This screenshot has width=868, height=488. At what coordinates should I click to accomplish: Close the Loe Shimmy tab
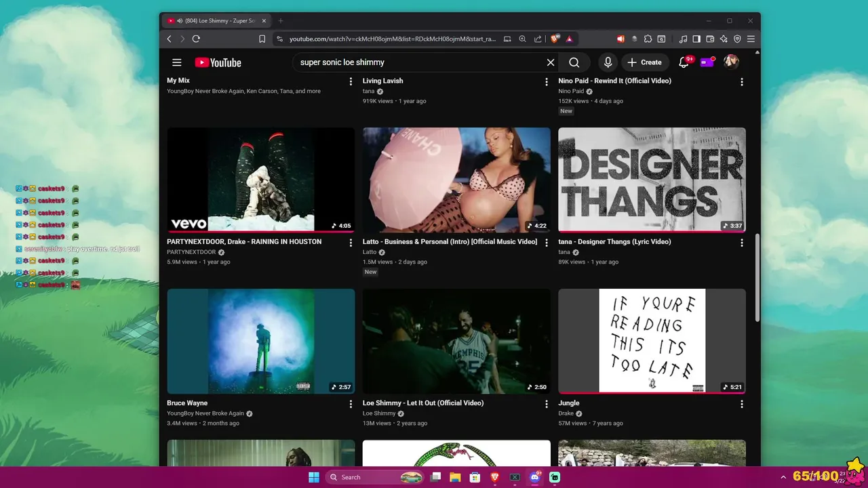pyautogui.click(x=264, y=21)
